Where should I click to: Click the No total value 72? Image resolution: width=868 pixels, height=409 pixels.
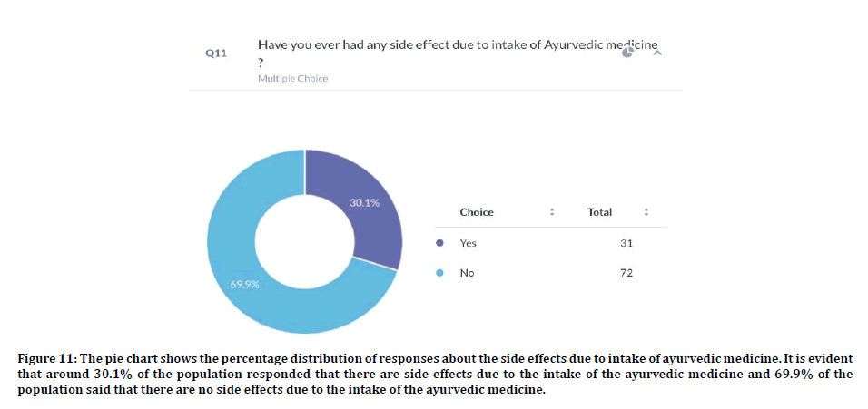pos(626,272)
